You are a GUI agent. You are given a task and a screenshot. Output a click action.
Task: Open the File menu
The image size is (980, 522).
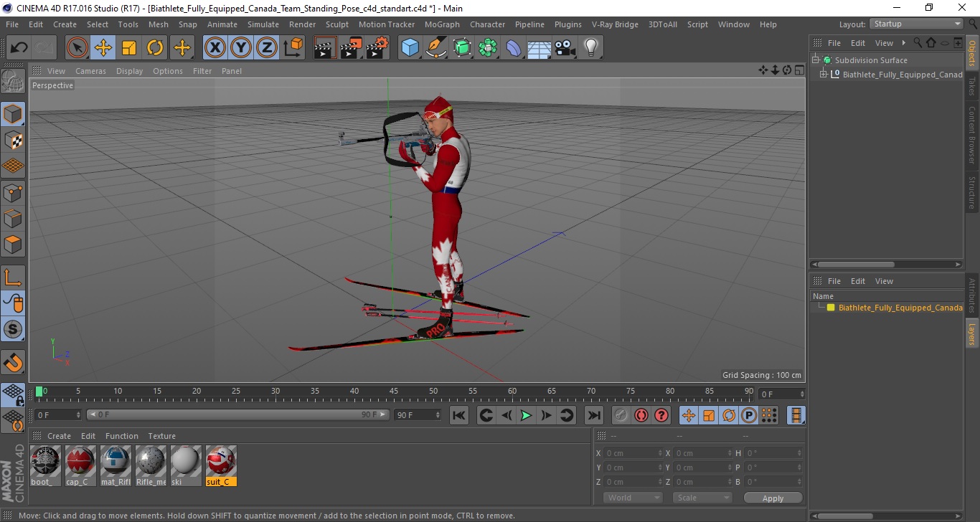point(12,24)
